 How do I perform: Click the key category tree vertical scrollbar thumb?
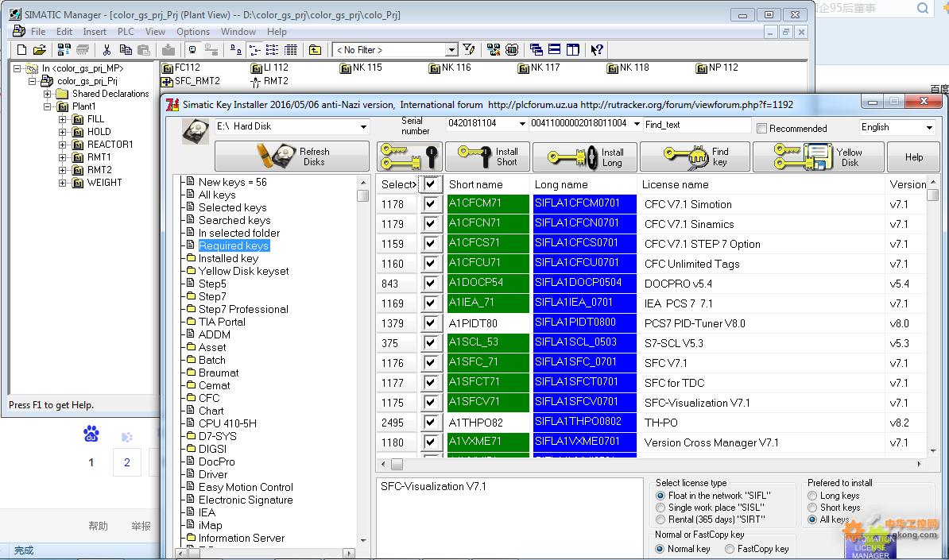coord(363,195)
